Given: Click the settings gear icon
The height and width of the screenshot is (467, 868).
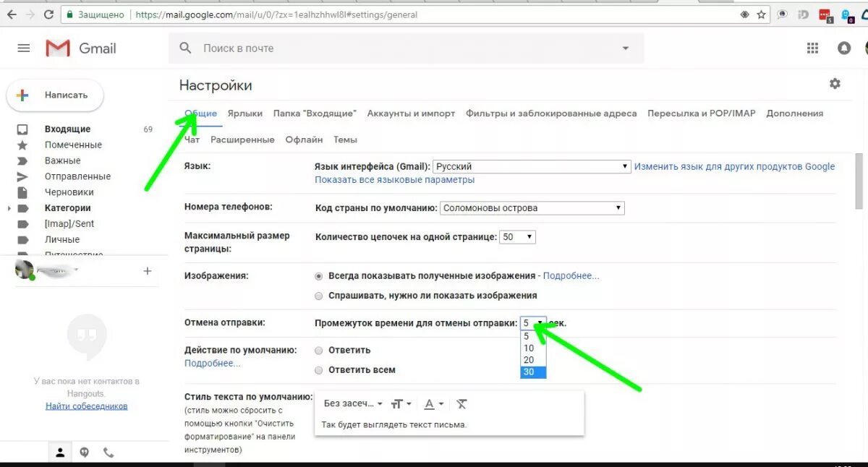Looking at the screenshot, I should click(x=835, y=84).
